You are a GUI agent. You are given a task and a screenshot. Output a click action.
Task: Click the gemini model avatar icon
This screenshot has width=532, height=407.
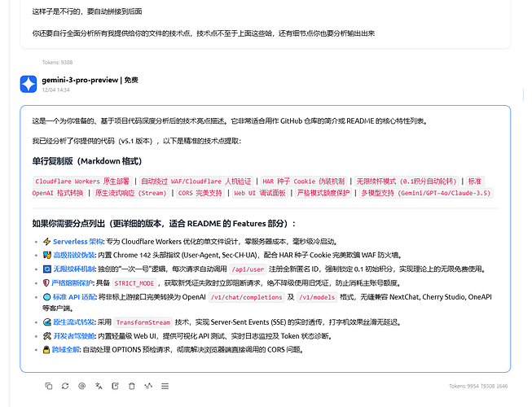29,84
